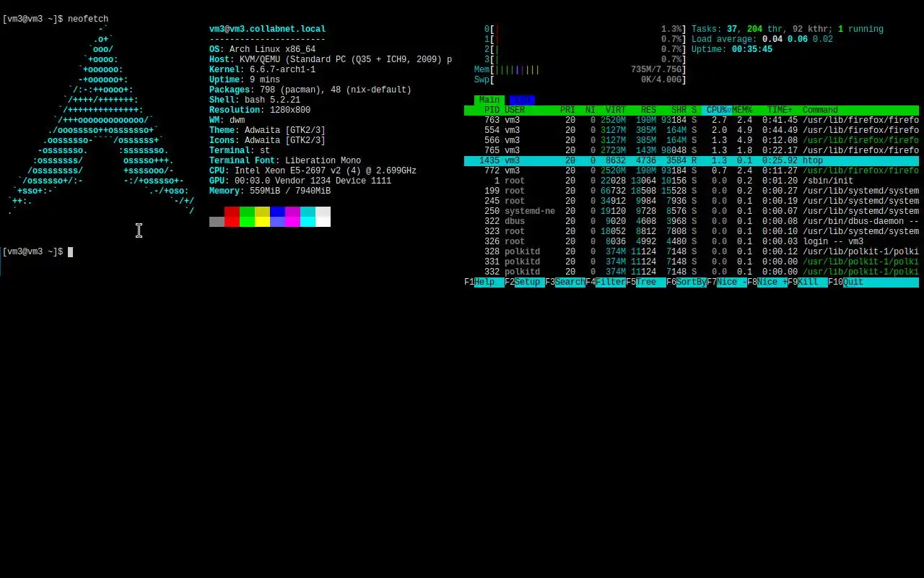Click the Resolution: 1280x800 line
This screenshot has width=924, height=578.
260,110
